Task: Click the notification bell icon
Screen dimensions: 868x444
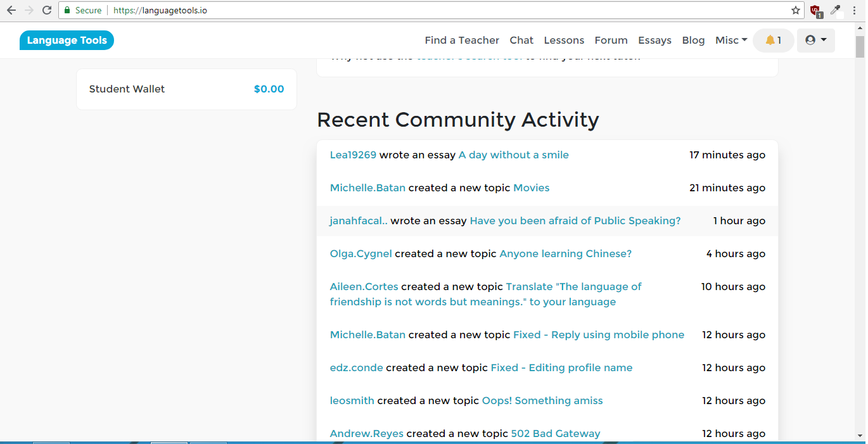Action: [x=770, y=41]
